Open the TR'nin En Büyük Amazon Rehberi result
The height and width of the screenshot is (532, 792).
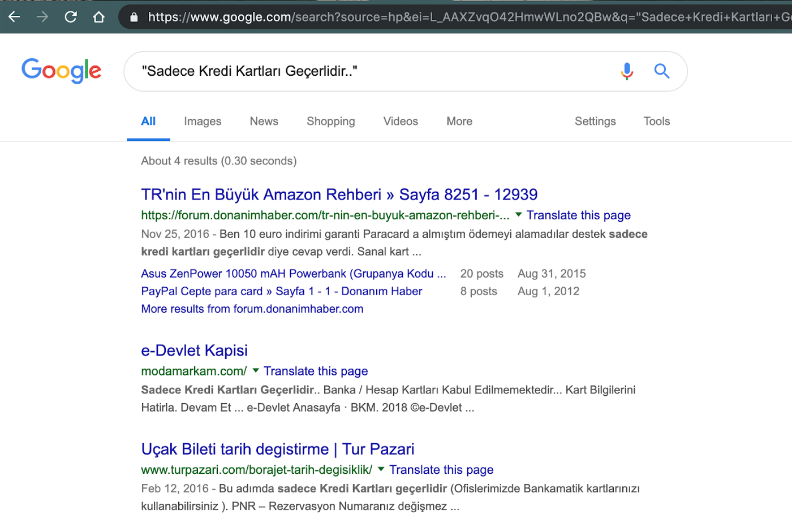(339, 194)
